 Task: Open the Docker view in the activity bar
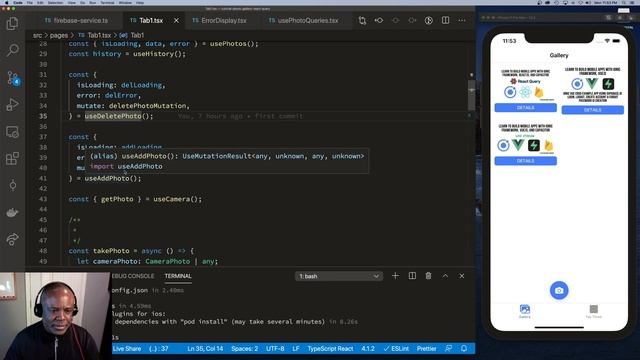12,212
